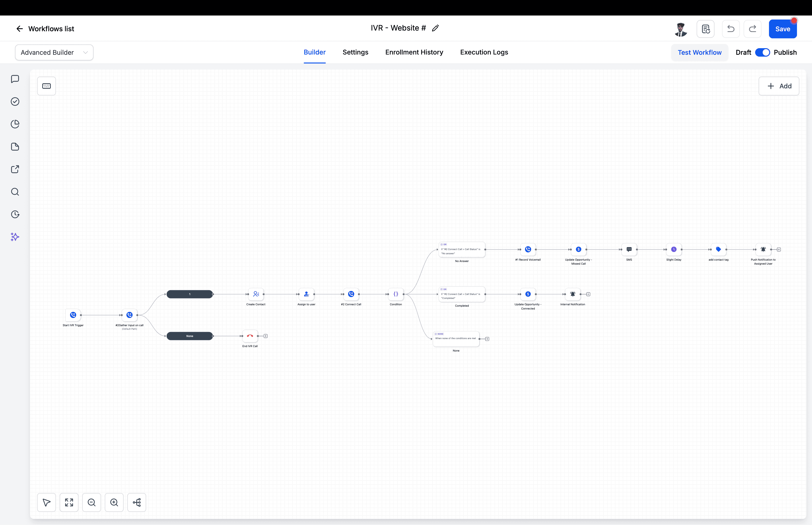Viewport: 812px width, 525px height.
Task: Toggle the Draft/Publish switch
Action: [762, 52]
